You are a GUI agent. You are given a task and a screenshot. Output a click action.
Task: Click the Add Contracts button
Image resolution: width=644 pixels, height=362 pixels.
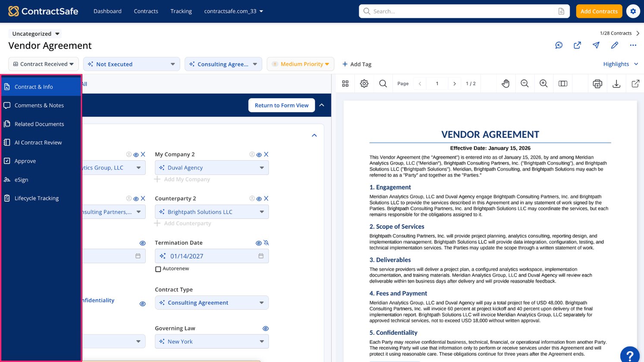599,11
